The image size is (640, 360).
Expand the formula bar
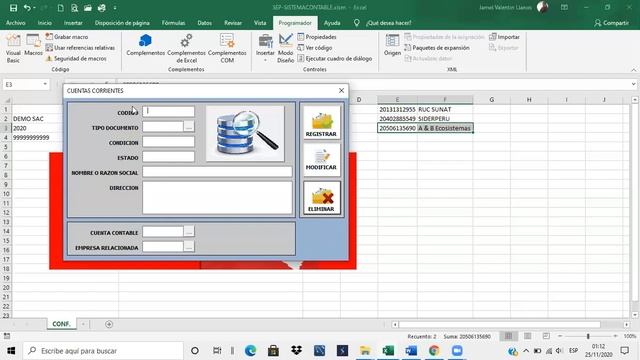(x=633, y=84)
